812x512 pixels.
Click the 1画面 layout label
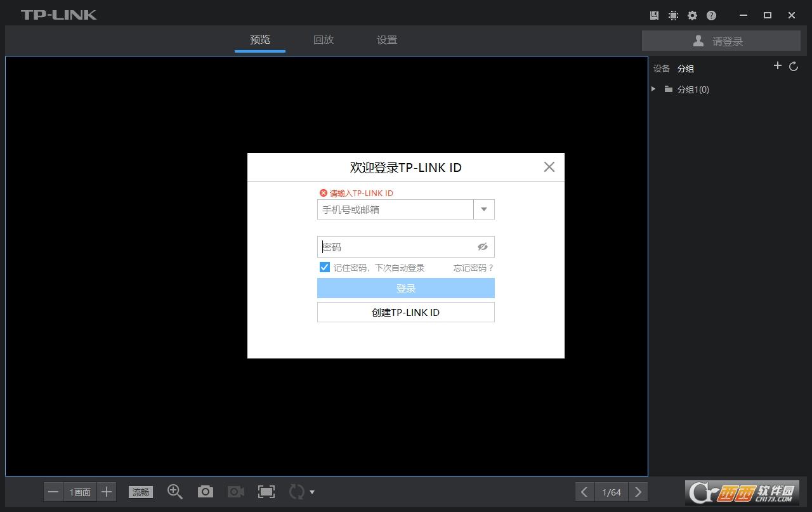(x=80, y=492)
